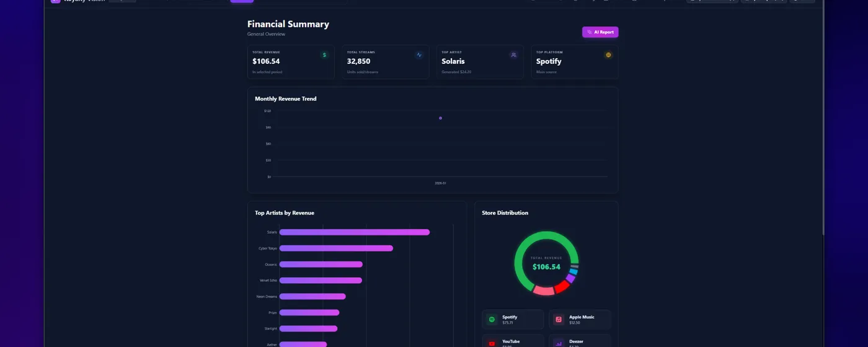
Task: Select the Prism revenue bar
Action: [309, 313]
